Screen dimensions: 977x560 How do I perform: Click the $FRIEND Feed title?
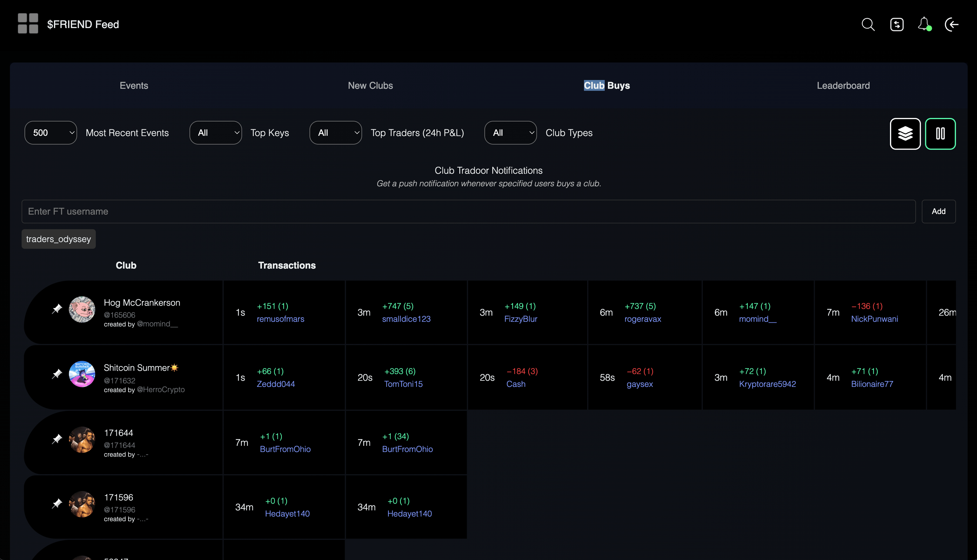(x=83, y=24)
